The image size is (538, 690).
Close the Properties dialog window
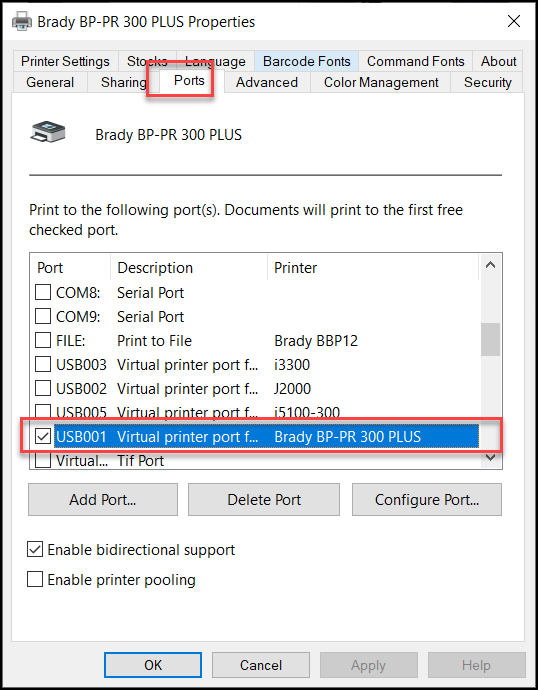[514, 21]
